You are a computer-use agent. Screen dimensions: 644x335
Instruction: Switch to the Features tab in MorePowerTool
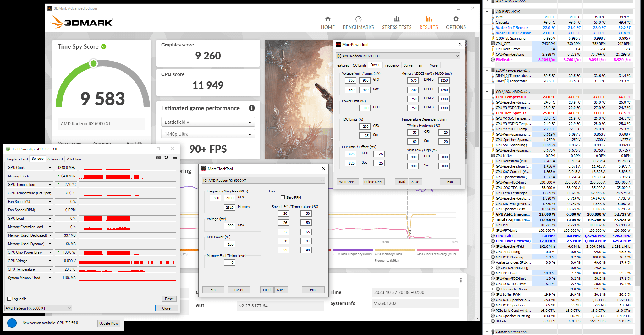(x=342, y=65)
